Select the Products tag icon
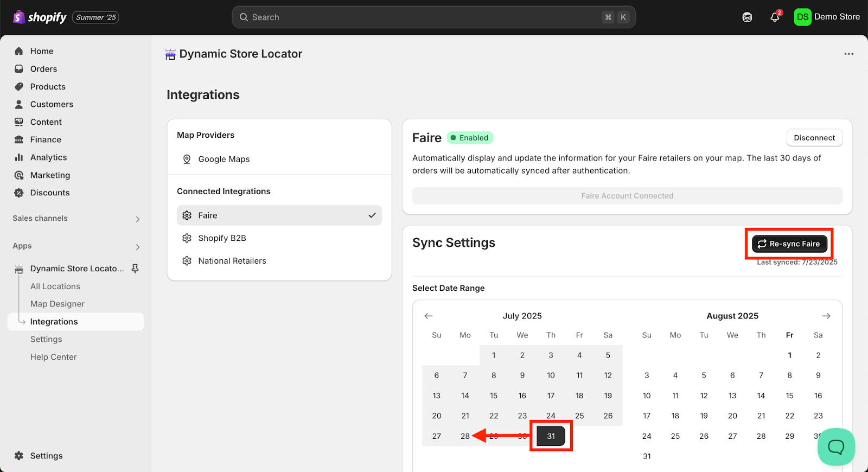This screenshot has width=868, height=472. 19,87
